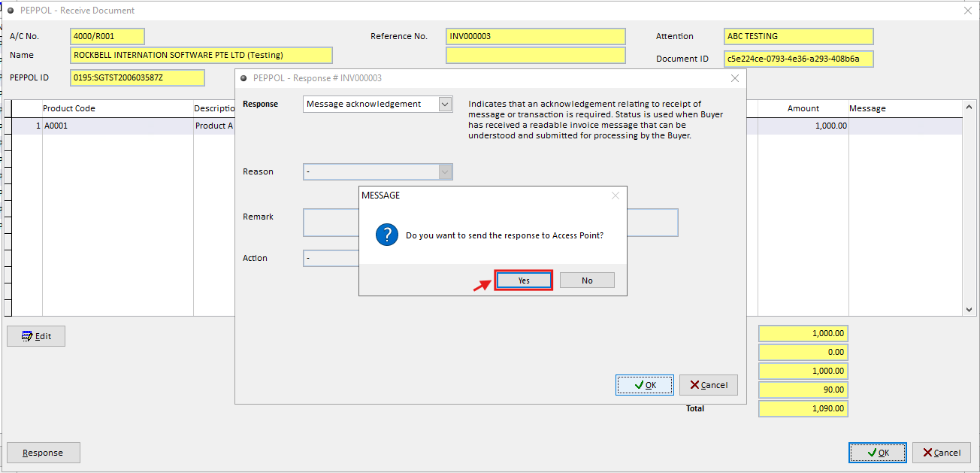Confirm sending response with Yes button
This screenshot has height=473, width=980.
pos(524,280)
